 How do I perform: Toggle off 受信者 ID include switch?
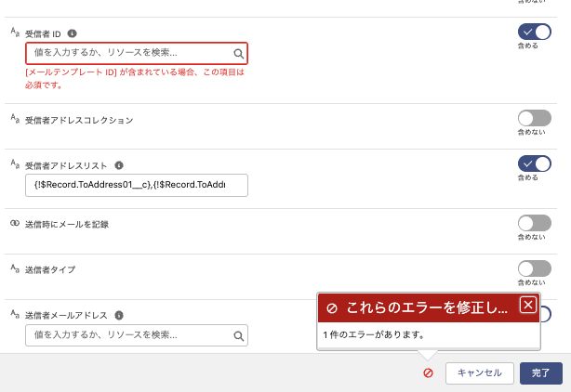pyautogui.click(x=534, y=32)
